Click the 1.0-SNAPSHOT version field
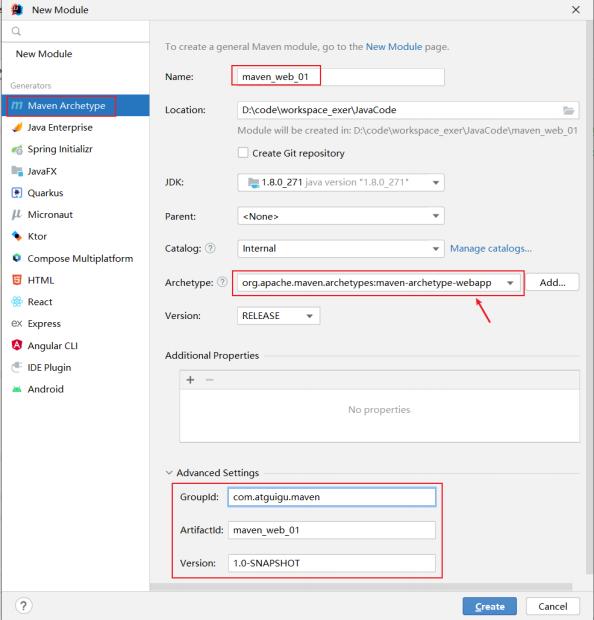Viewport: 594px width, 620px height. point(332,563)
